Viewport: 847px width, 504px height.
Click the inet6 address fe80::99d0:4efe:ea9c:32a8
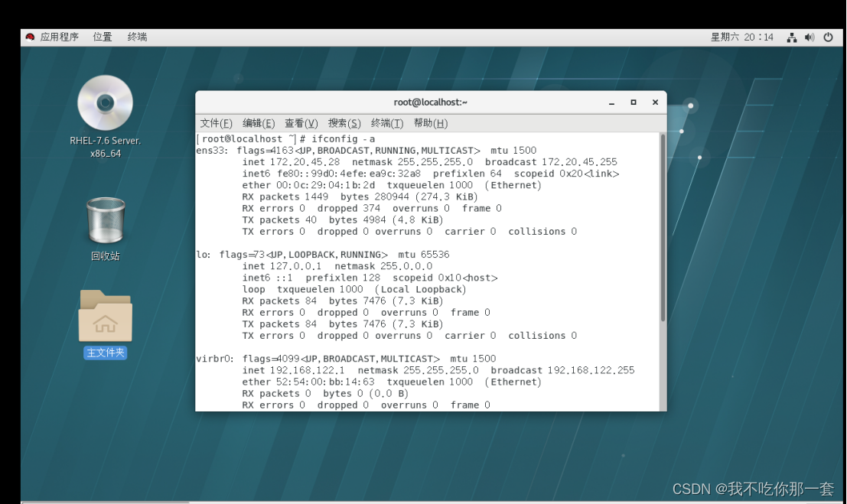click(349, 174)
